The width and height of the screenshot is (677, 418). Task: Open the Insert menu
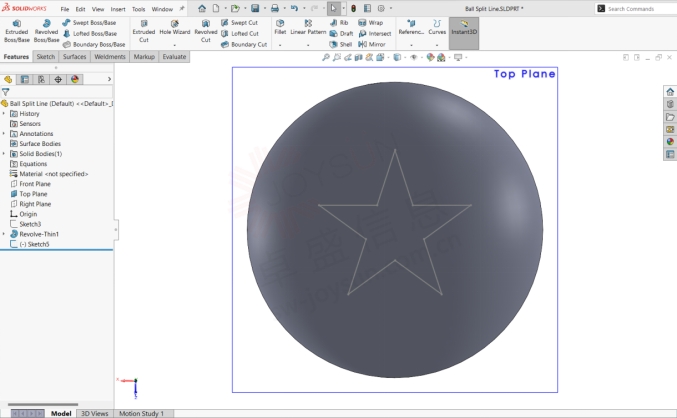[118, 9]
